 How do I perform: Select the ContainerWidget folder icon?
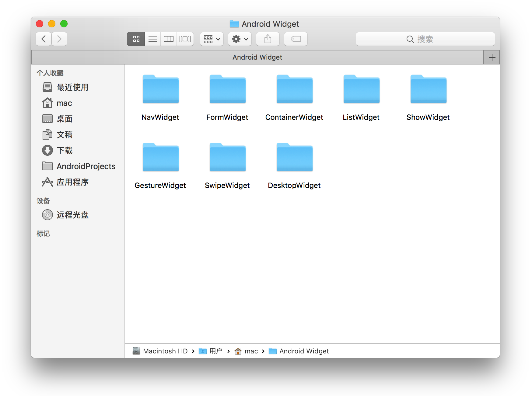[x=295, y=89]
